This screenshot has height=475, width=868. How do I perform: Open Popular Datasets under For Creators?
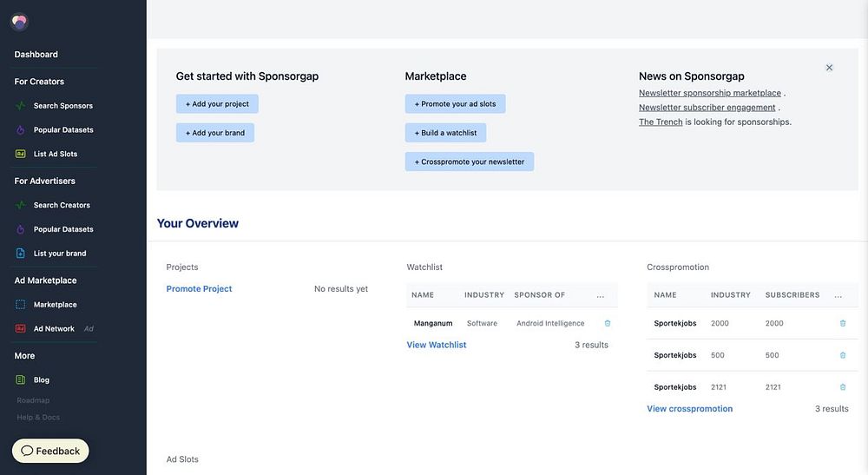click(x=63, y=130)
